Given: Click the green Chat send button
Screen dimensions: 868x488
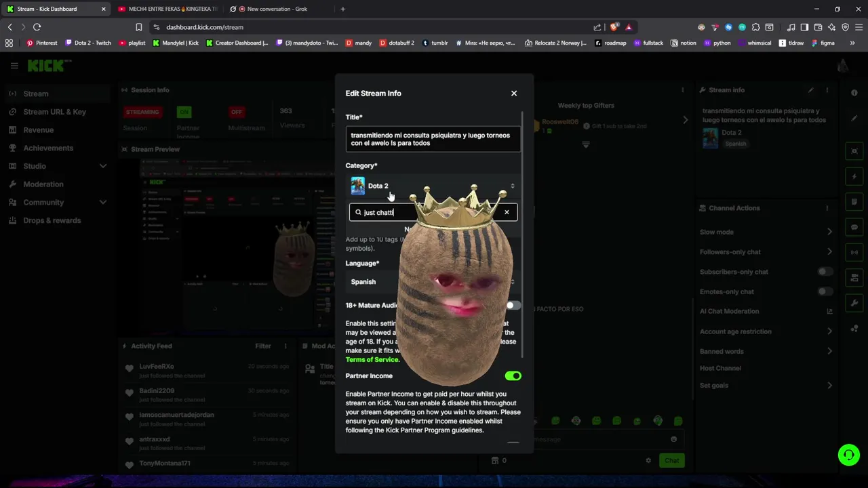Looking at the screenshot, I should point(671,460).
